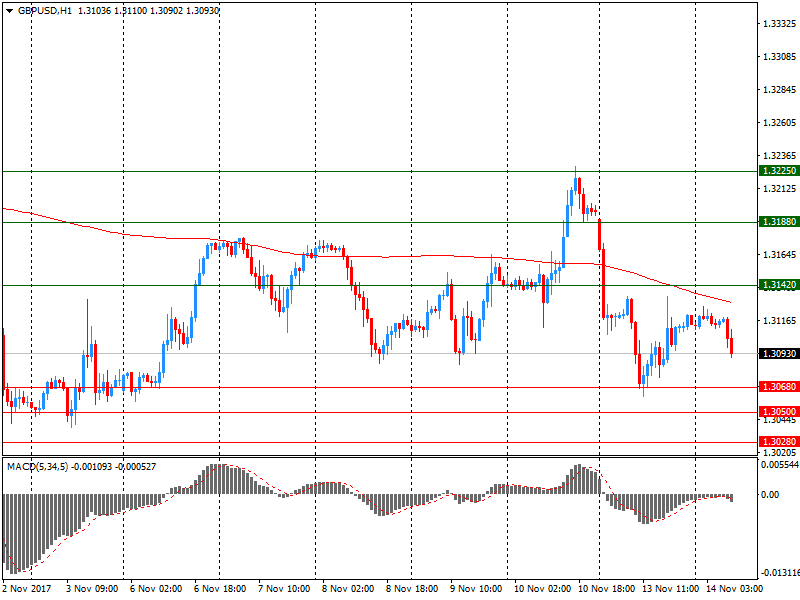Select the 1.33085 price scale value

(780, 57)
